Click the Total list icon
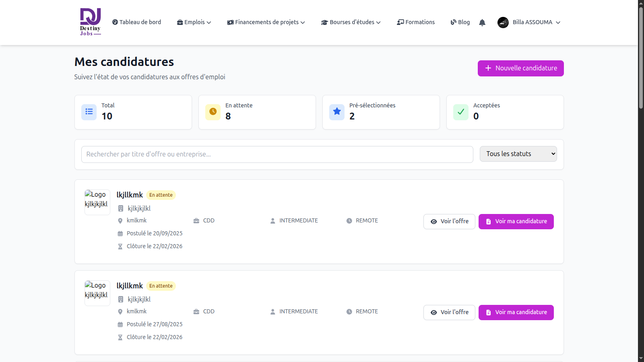Screen dimensions: 644x362 89,112
